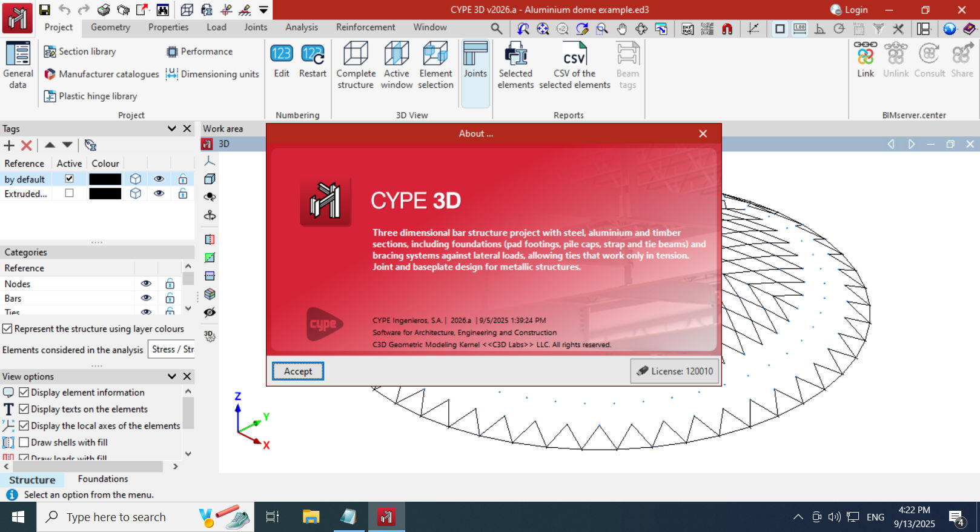
Task: Select the pan hand tool
Action: tap(621, 28)
